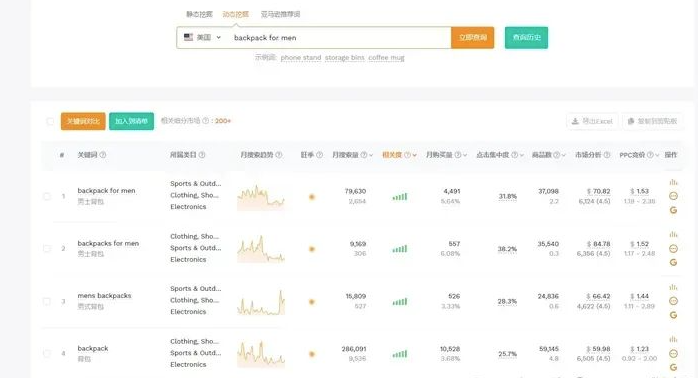
Task: Check the box for row 'mens backpacks'
Action: [x=47, y=301]
